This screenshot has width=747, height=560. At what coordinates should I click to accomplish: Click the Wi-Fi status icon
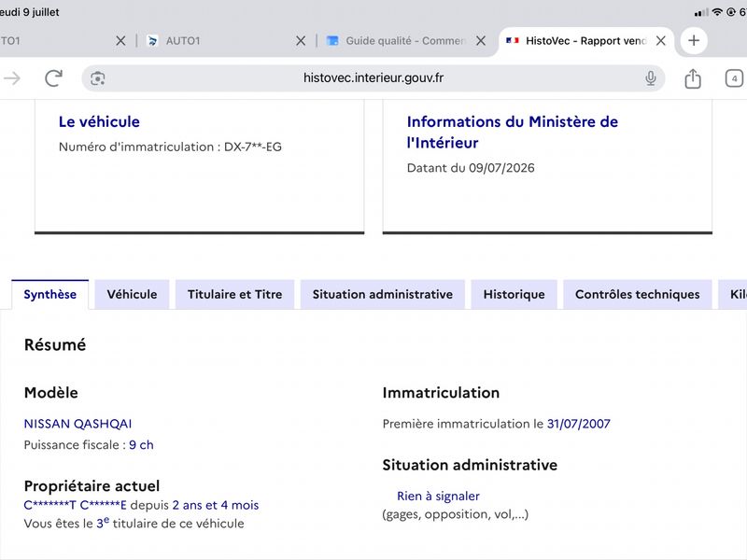pos(717,12)
